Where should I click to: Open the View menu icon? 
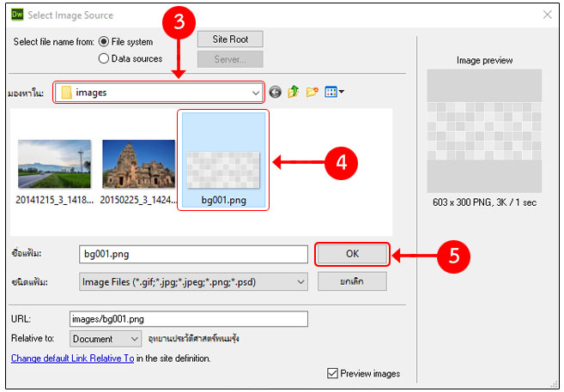click(x=334, y=92)
